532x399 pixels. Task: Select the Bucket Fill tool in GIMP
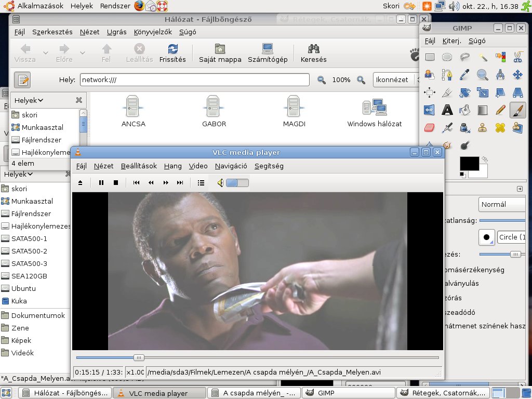(x=465, y=110)
